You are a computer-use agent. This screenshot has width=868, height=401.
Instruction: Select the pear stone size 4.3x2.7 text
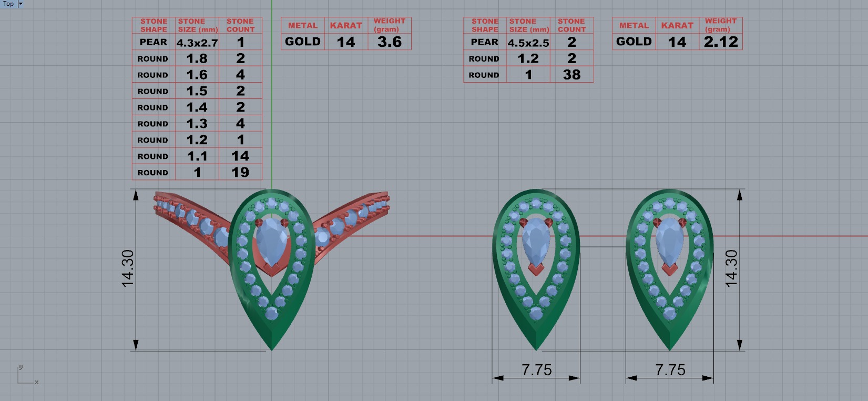[197, 43]
